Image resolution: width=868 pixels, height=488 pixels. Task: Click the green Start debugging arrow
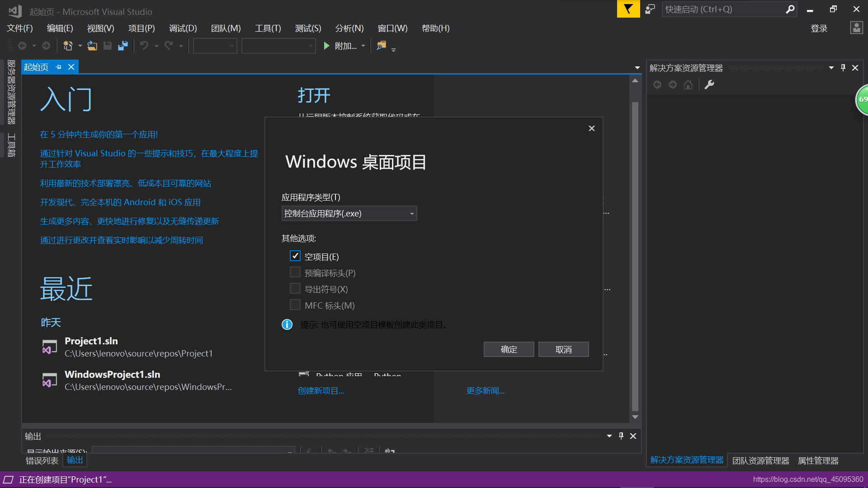pos(326,46)
